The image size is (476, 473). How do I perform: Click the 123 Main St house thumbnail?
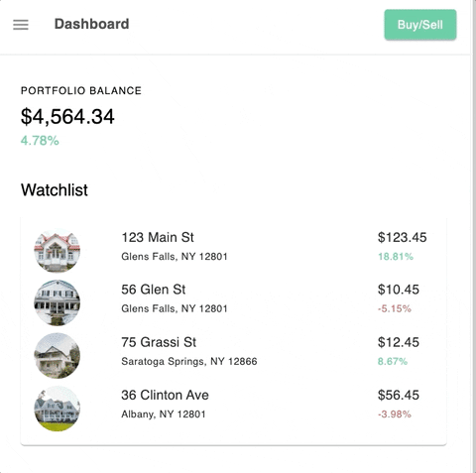tap(58, 250)
